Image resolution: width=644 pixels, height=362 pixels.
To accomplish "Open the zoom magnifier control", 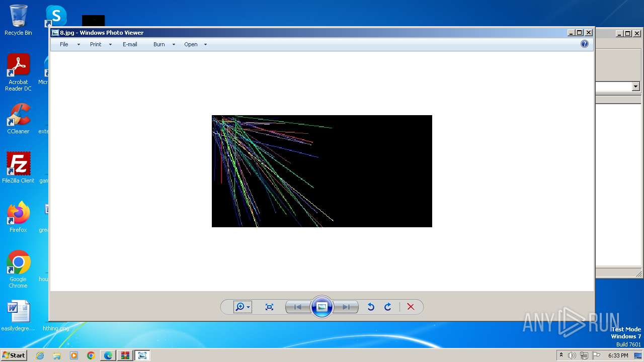I will coord(240,307).
